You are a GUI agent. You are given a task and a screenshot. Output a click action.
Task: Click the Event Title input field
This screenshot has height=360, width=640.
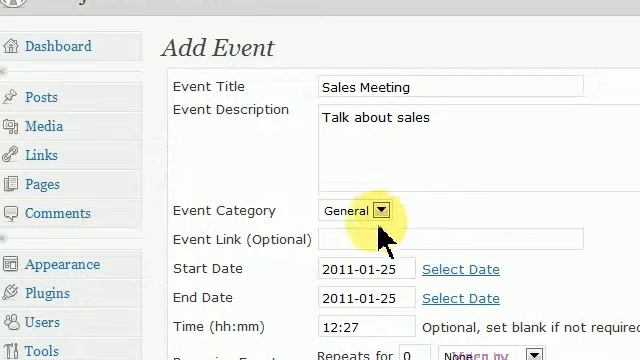[451, 87]
